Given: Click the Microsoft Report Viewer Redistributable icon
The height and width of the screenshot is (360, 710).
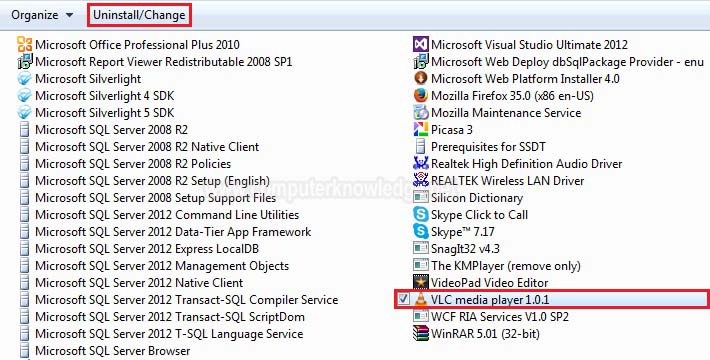Looking at the screenshot, I should point(24,62).
